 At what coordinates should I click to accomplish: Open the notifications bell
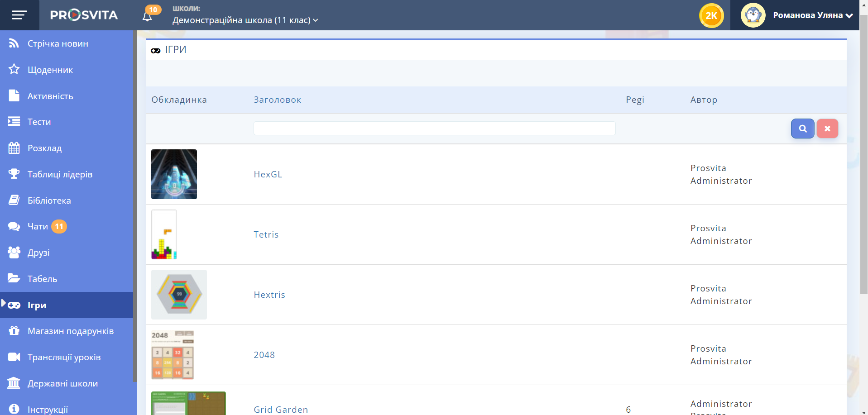(147, 17)
